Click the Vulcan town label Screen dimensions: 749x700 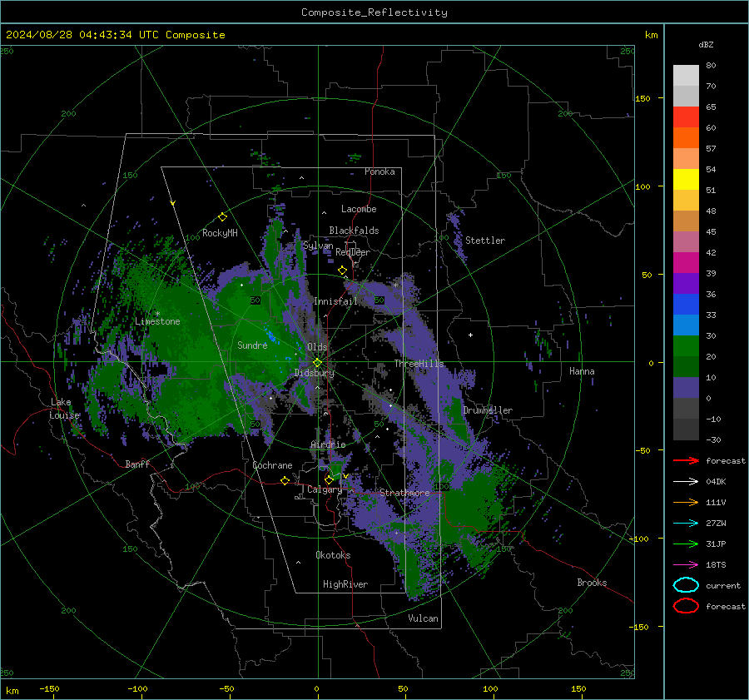[423, 618]
